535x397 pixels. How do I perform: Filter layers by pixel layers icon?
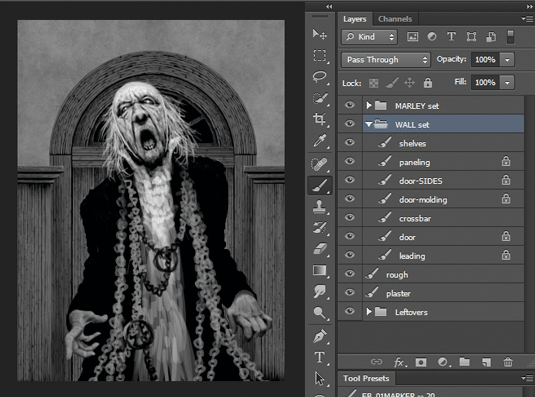tap(413, 36)
